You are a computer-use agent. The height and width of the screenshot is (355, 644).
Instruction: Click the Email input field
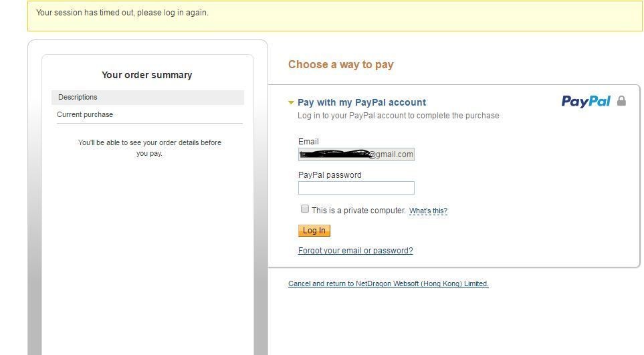pos(356,154)
